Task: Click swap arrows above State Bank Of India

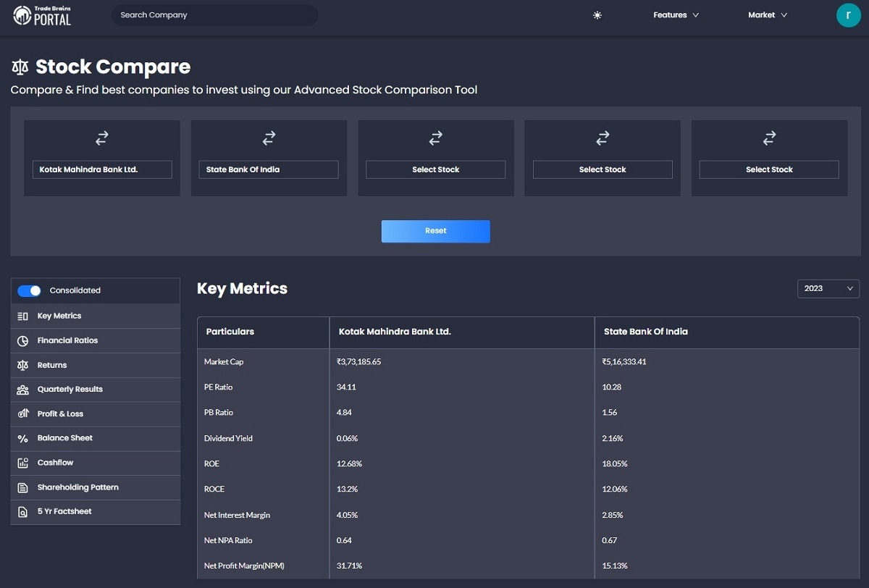Action: click(x=269, y=138)
